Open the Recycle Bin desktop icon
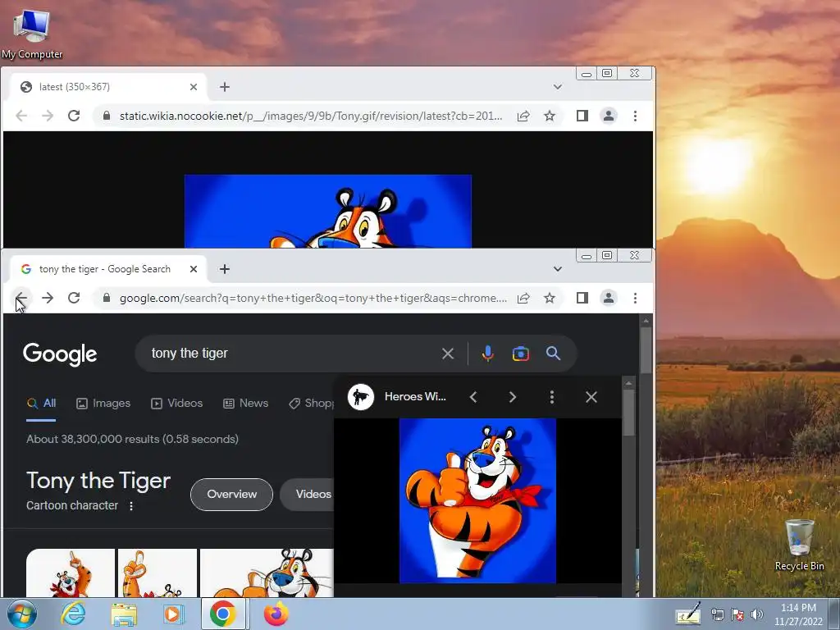840x630 pixels. tap(799, 545)
